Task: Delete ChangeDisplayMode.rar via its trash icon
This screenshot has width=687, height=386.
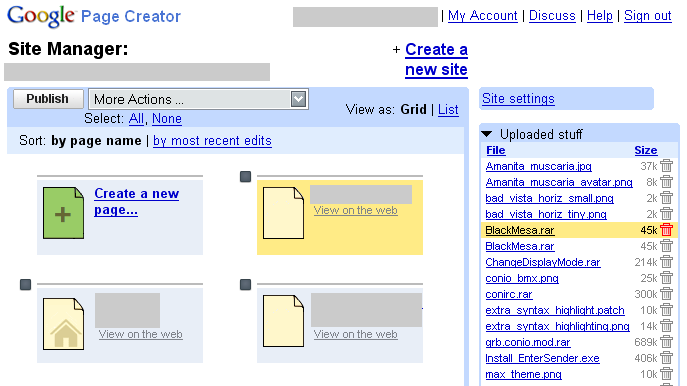Action: coord(666,262)
